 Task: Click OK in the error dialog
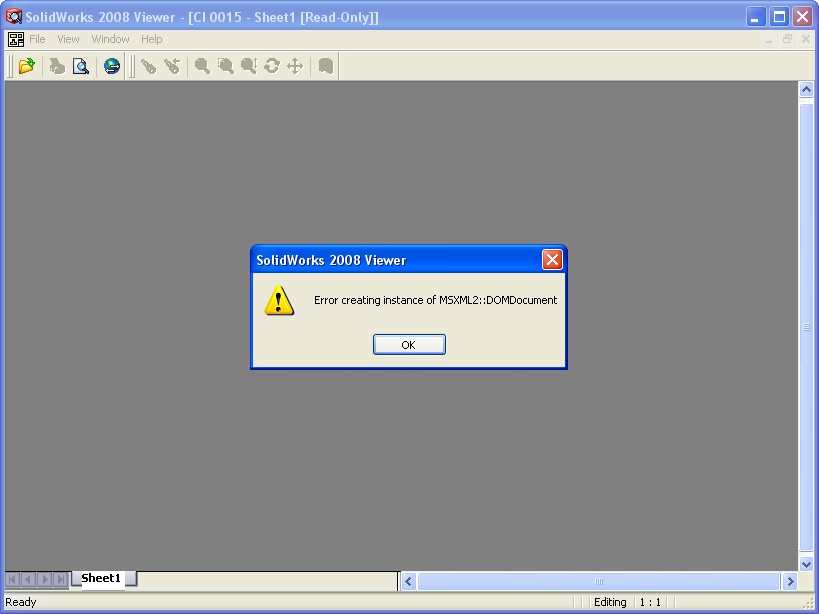409,345
